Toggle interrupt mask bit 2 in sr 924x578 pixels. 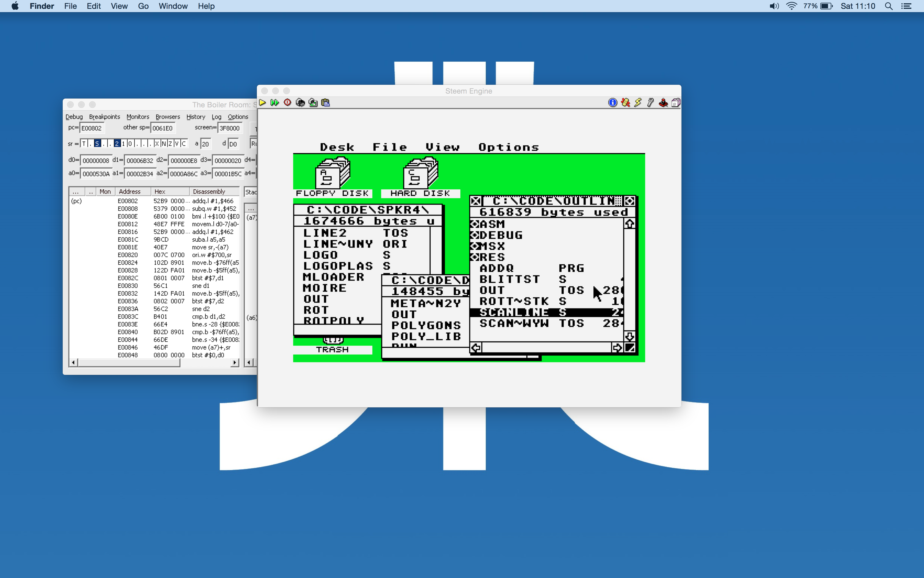(x=117, y=143)
